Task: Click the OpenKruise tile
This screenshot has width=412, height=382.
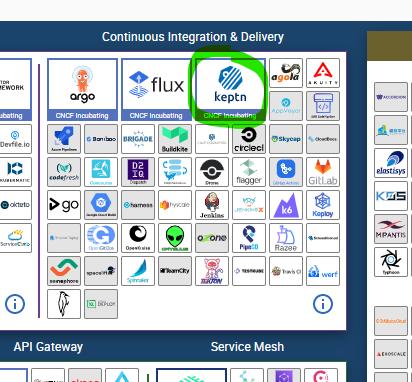Action: pyautogui.click(x=138, y=238)
